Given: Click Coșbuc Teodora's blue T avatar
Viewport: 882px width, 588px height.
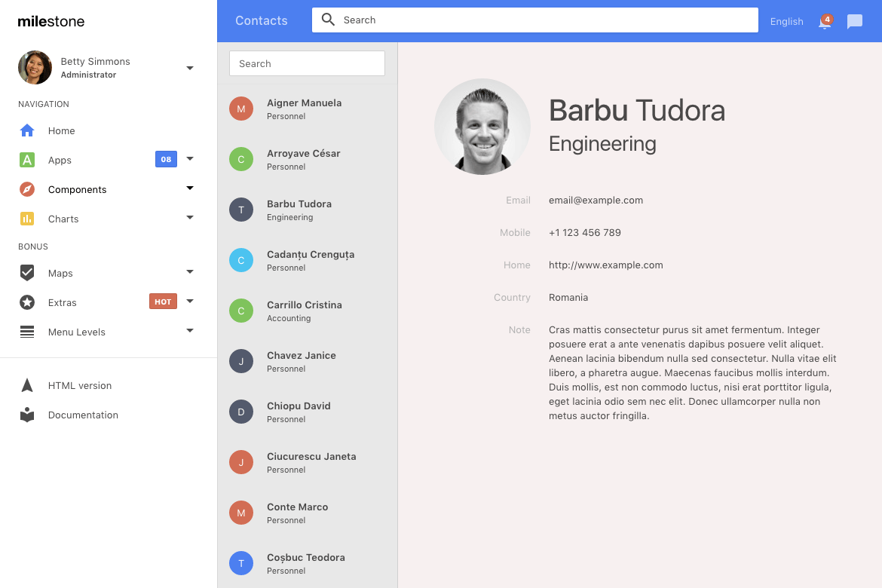Looking at the screenshot, I should click(241, 563).
